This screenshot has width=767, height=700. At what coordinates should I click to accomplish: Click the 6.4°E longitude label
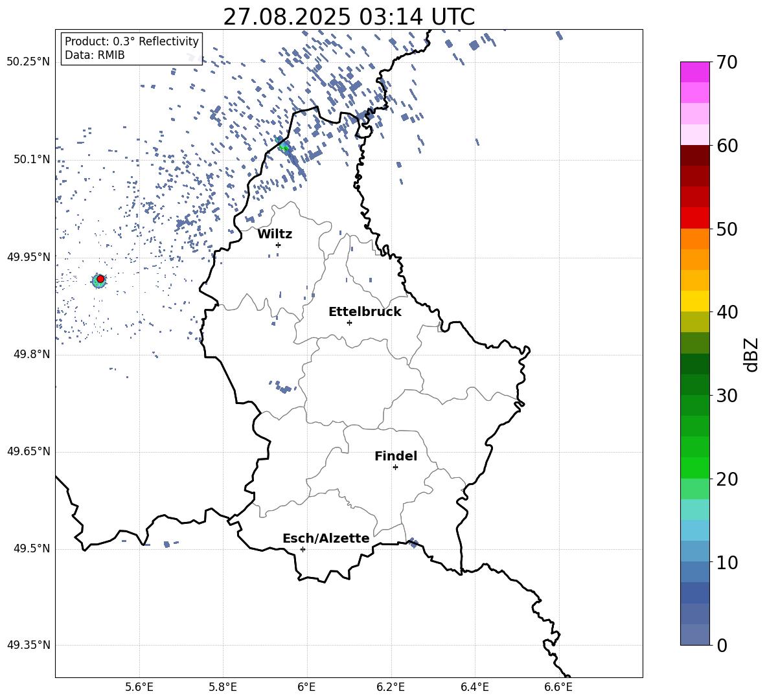(x=474, y=687)
